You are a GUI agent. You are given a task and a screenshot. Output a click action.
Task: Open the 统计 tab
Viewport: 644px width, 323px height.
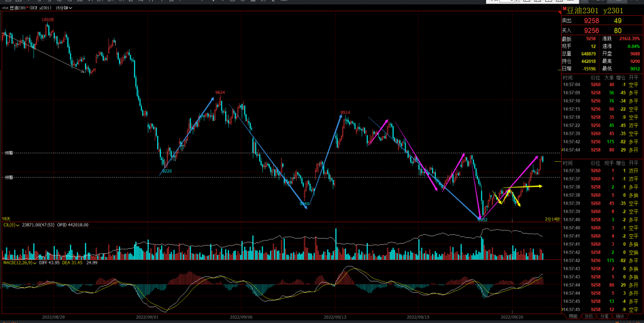click(619, 316)
